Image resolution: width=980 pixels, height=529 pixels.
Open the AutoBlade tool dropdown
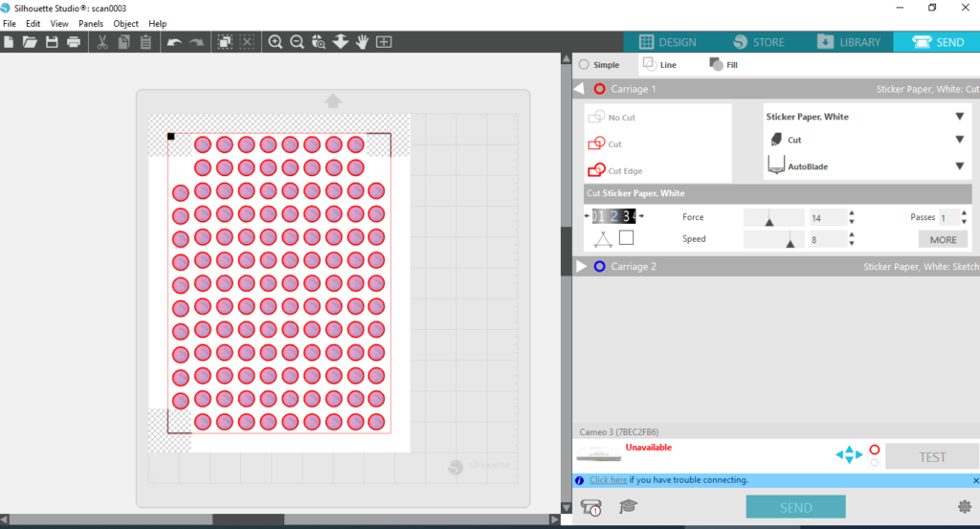pos(958,166)
